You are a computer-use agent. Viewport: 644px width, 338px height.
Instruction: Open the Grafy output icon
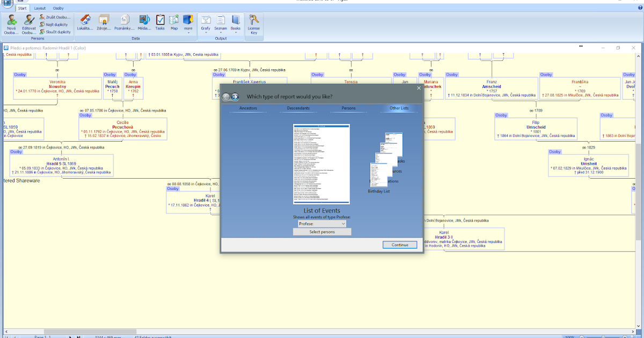click(x=206, y=23)
